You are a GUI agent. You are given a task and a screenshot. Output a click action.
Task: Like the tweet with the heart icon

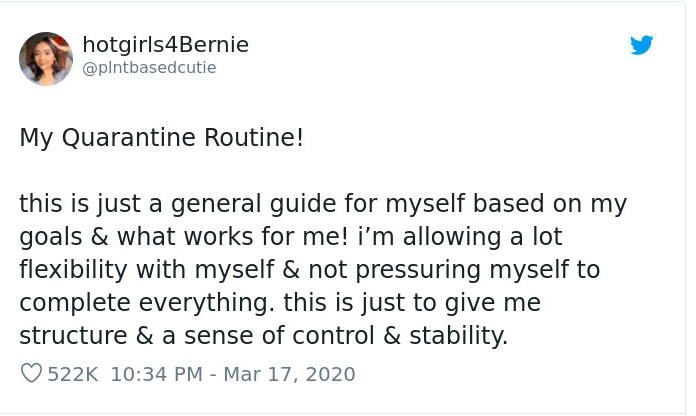(x=32, y=373)
